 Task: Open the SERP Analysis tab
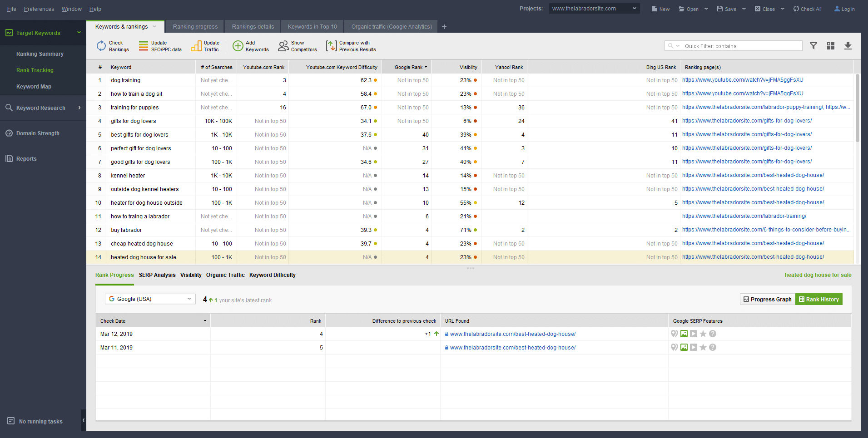coord(157,275)
